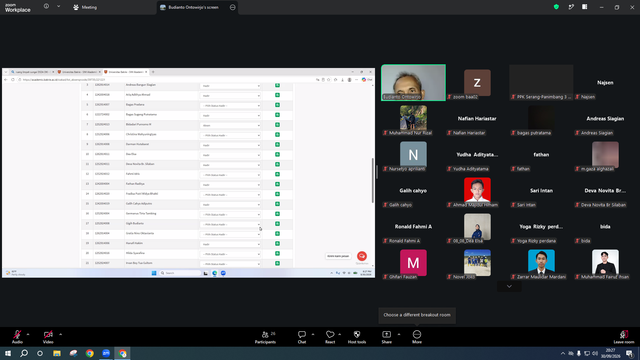Click minus icon on screen share tab

233,7
